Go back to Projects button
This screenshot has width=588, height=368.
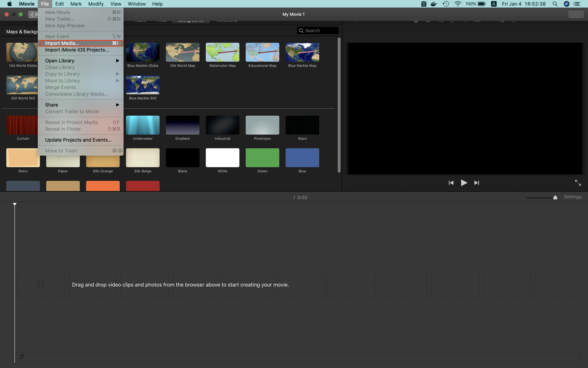click(33, 15)
